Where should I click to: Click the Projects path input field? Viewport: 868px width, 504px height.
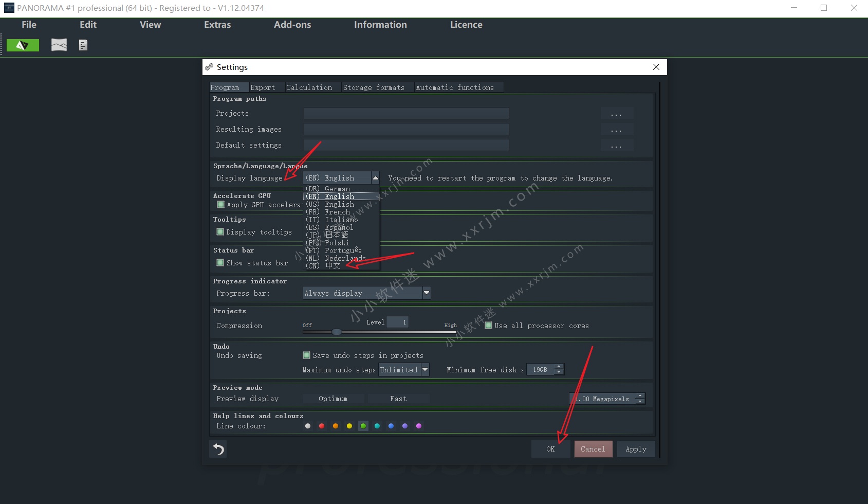coord(406,114)
